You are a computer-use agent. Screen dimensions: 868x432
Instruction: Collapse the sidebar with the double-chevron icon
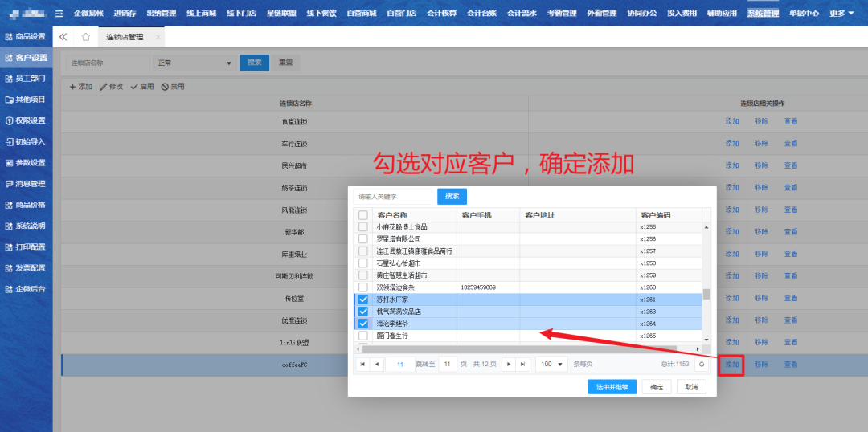[x=63, y=37]
